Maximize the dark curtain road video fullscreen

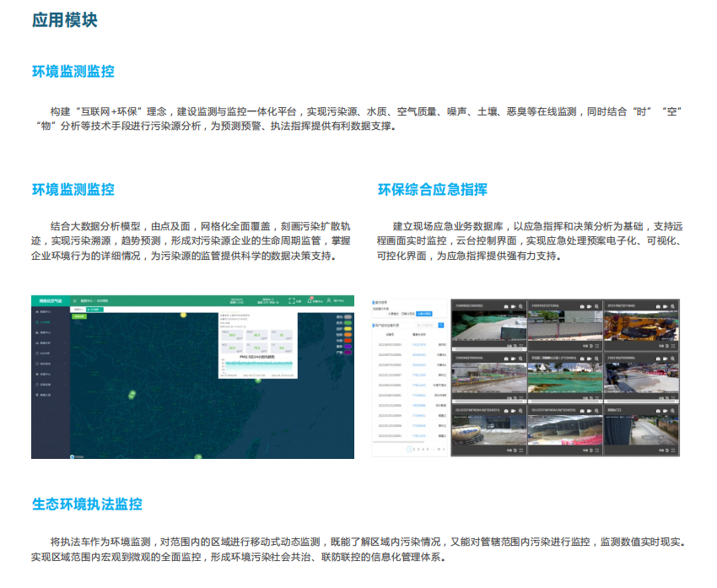[x=673, y=450]
